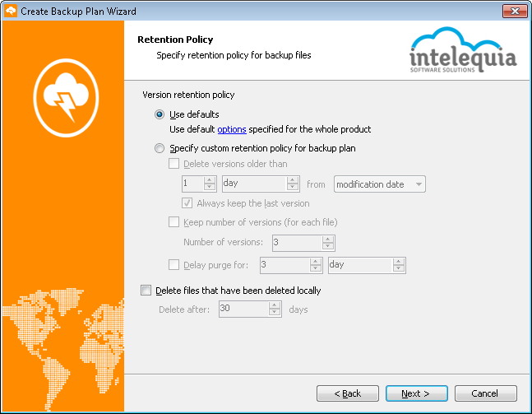Screen dimensions: 532x414
Task: Tick Delete files deleted locally checkbox
Action: pyautogui.click(x=146, y=291)
